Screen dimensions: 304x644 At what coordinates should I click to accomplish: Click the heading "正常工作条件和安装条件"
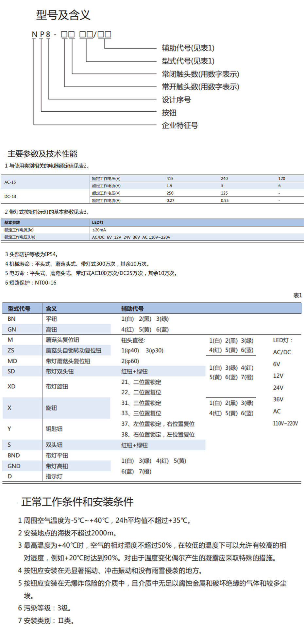77,502
